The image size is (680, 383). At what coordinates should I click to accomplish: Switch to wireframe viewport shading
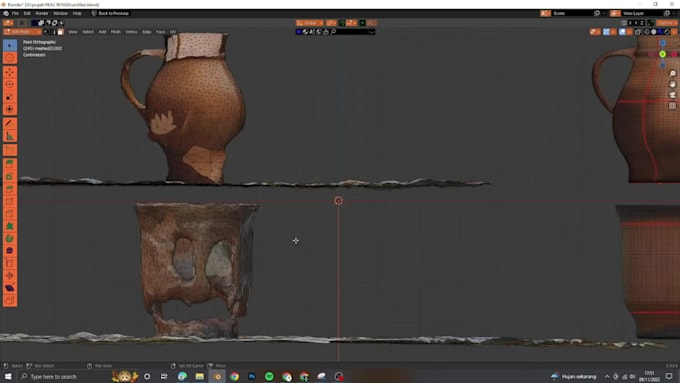(647, 32)
